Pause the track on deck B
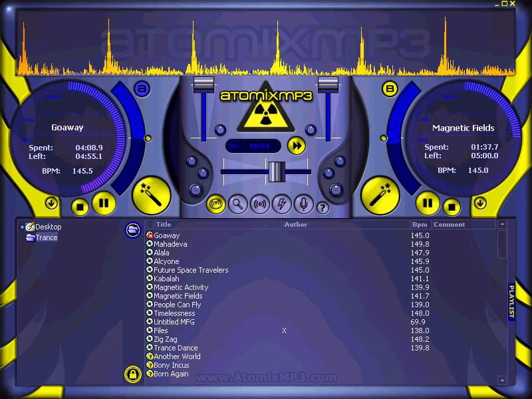This screenshot has width=532, height=399. 428,203
